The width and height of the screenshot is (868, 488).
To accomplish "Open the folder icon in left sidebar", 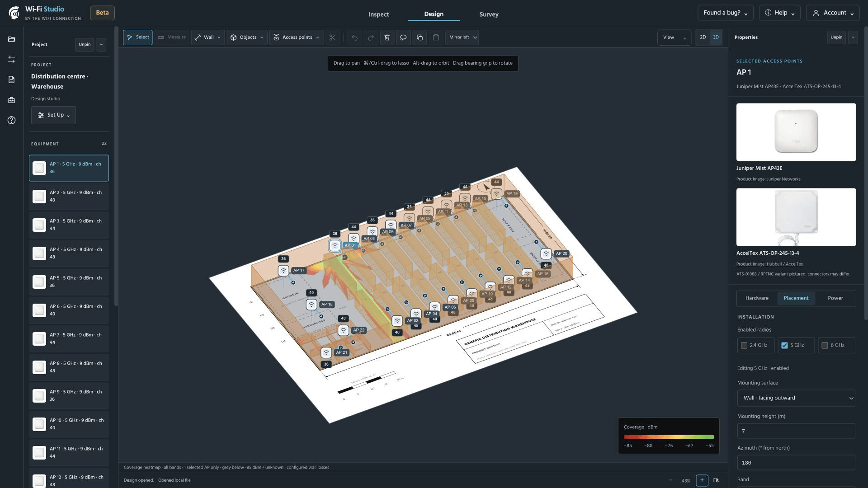I will pyautogui.click(x=12, y=39).
